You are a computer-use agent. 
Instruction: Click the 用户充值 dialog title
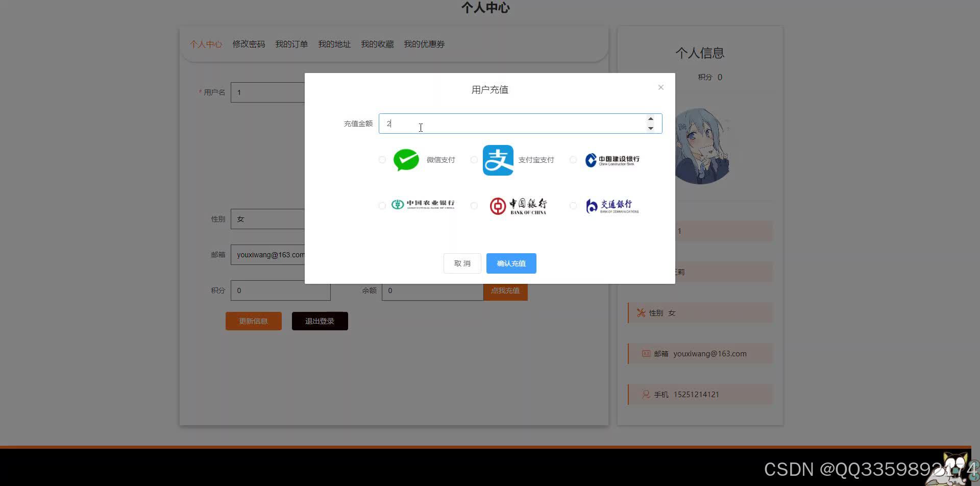click(490, 90)
